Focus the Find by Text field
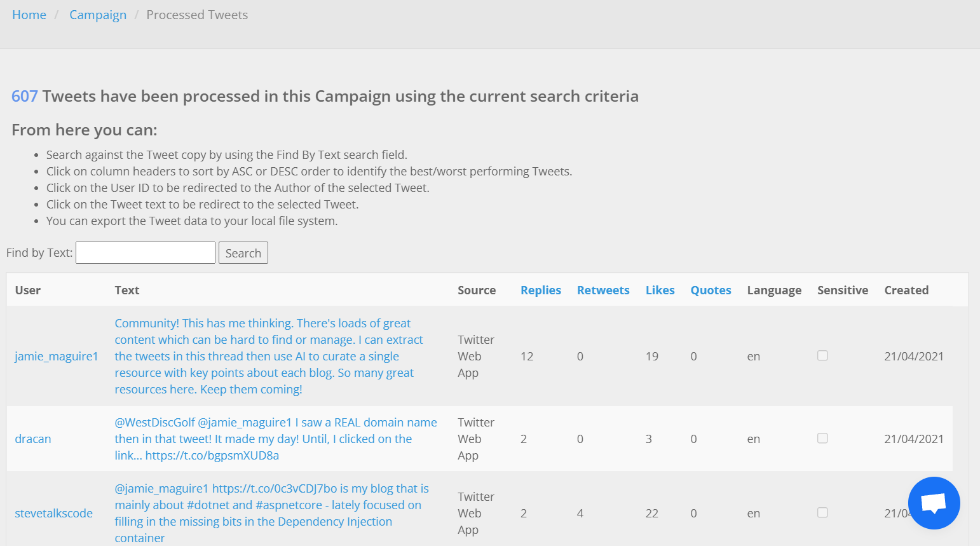980x546 pixels. (146, 253)
